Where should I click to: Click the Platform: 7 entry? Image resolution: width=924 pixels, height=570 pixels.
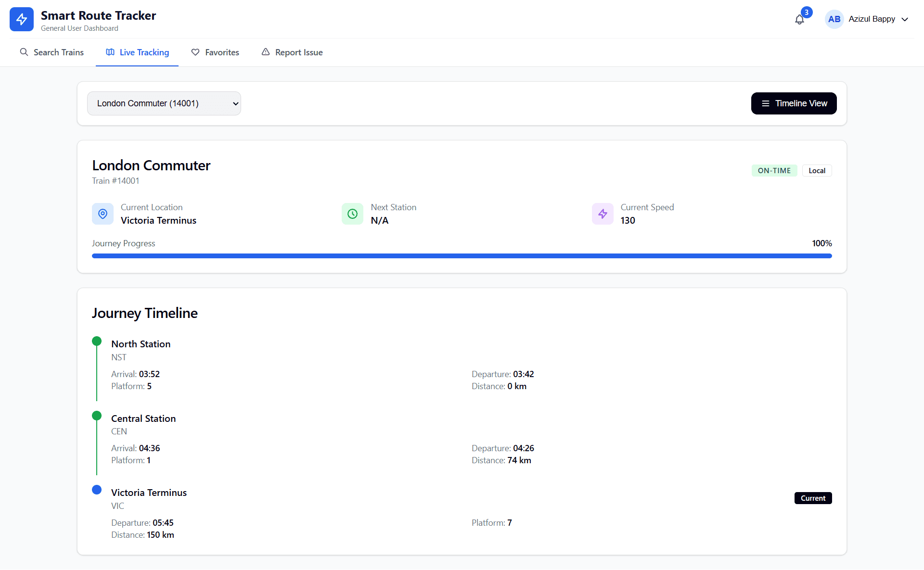[492, 523]
